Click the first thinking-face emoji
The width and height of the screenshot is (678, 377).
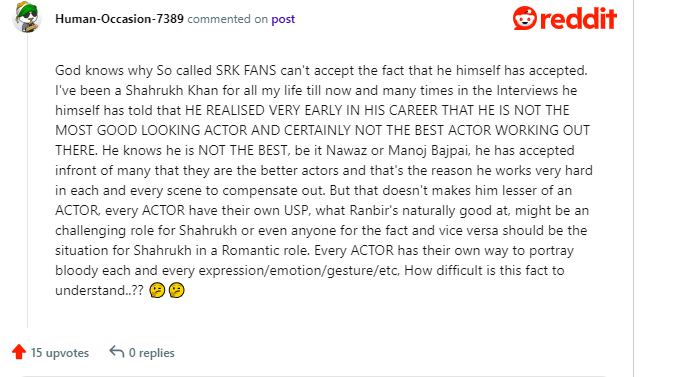click(x=157, y=290)
